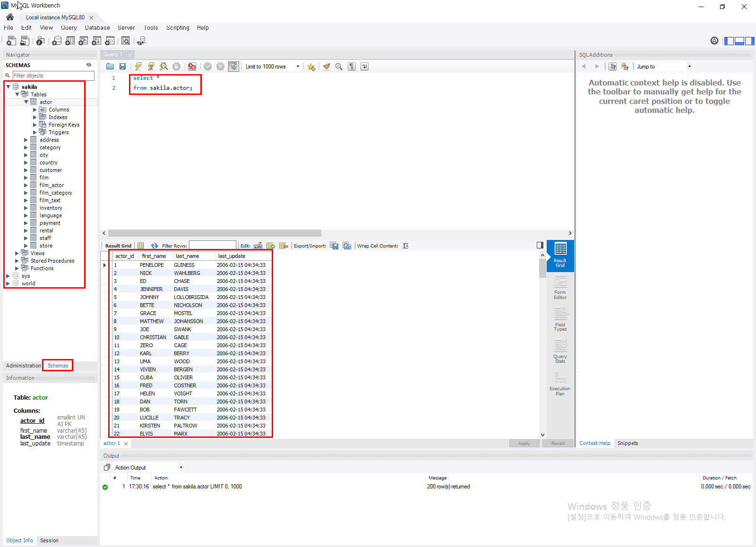Image resolution: width=756 pixels, height=547 pixels.
Task: Open a new SQL tab icon
Action: pos(11,41)
